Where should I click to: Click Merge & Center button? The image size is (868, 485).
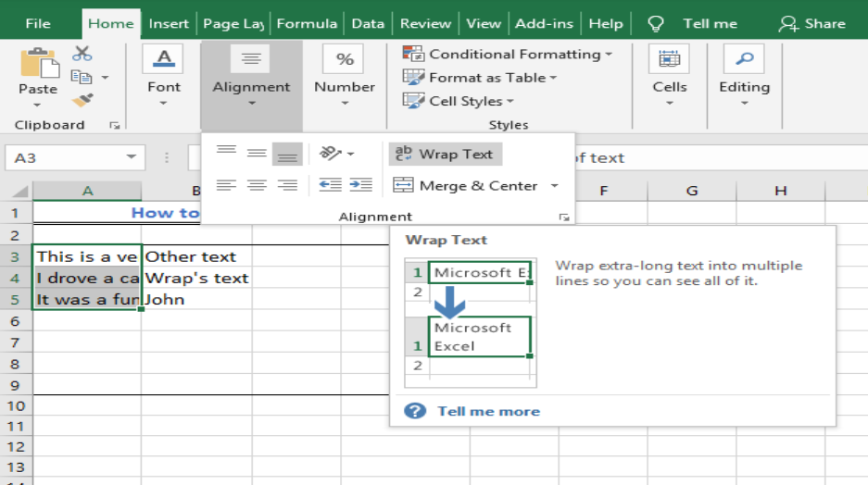[x=465, y=185]
